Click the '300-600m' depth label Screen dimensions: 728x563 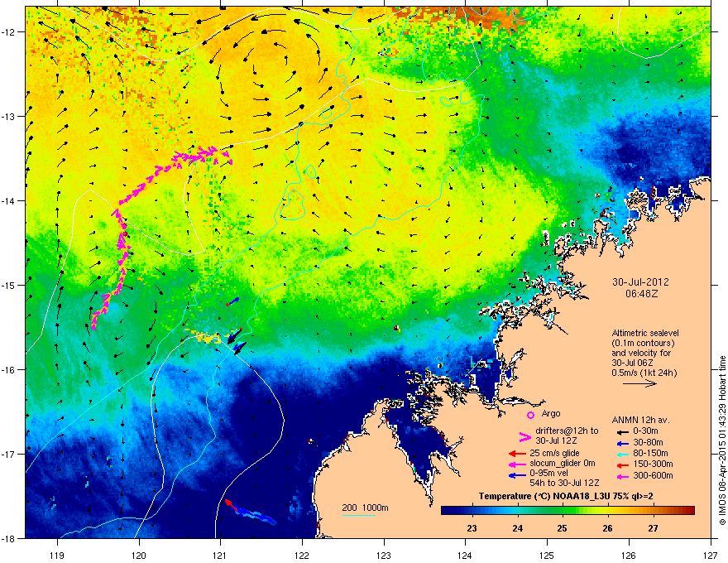point(653,475)
